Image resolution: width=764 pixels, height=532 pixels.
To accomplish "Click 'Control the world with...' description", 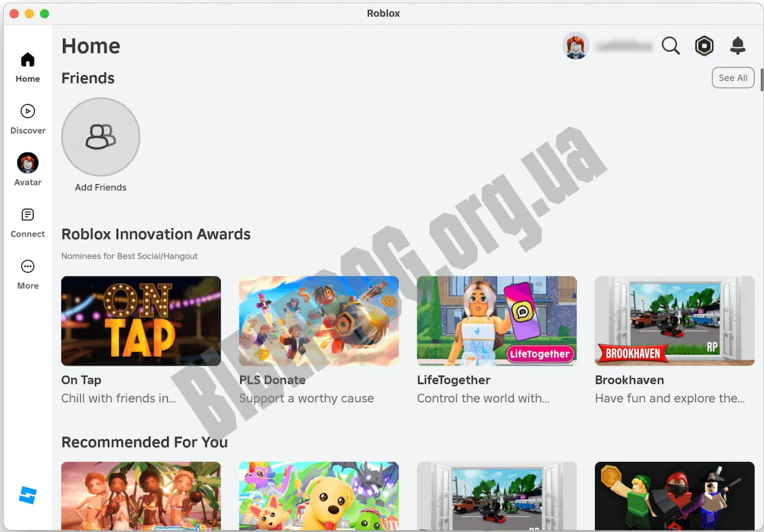I will [x=483, y=398].
